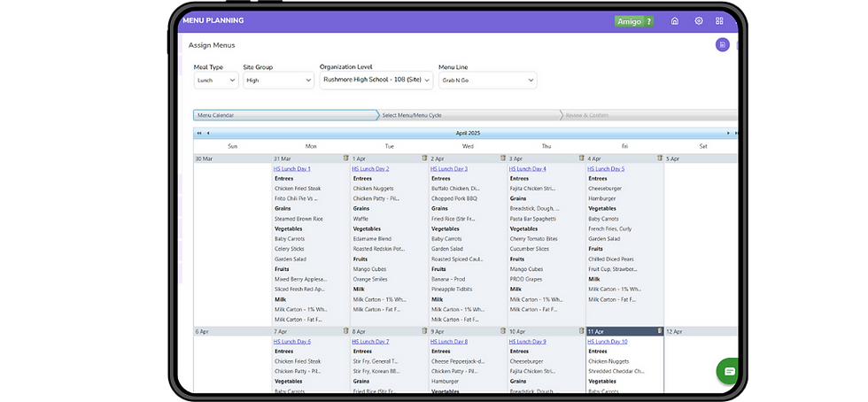868x402 pixels.
Task: Delete menu on 3 Apr
Action: [x=581, y=158]
